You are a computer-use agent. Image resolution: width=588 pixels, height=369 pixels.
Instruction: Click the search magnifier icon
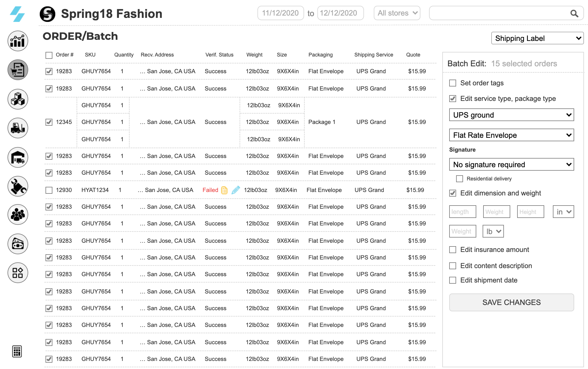coord(574,13)
